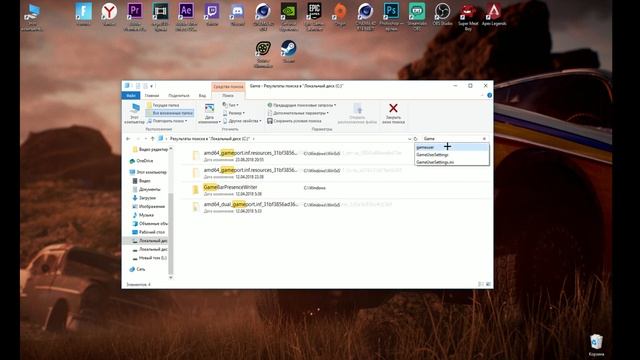
Task: Open the Twitch desktop shortcut
Action: coord(212,12)
